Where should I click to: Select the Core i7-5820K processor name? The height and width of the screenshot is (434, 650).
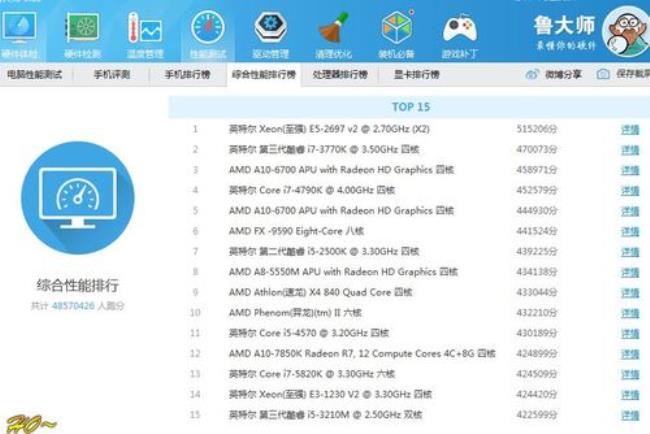pos(312,374)
